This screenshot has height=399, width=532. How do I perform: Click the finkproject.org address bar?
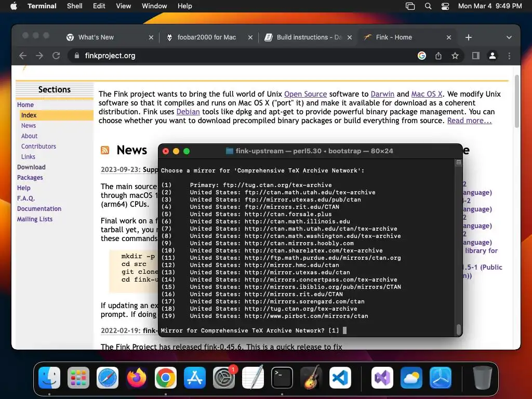coord(237,56)
